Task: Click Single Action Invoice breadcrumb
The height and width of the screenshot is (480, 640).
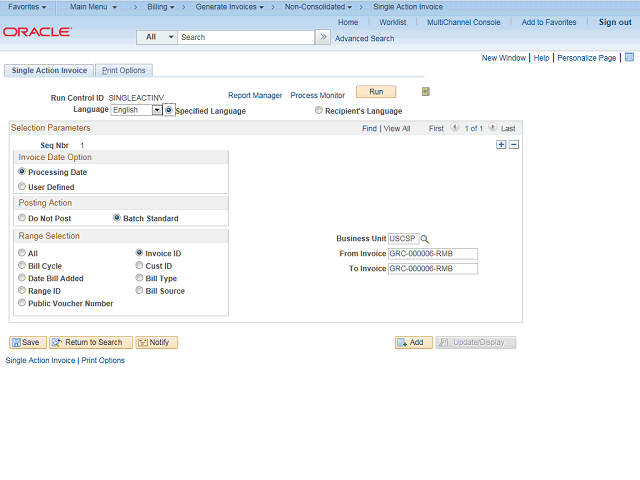Action: point(408,7)
